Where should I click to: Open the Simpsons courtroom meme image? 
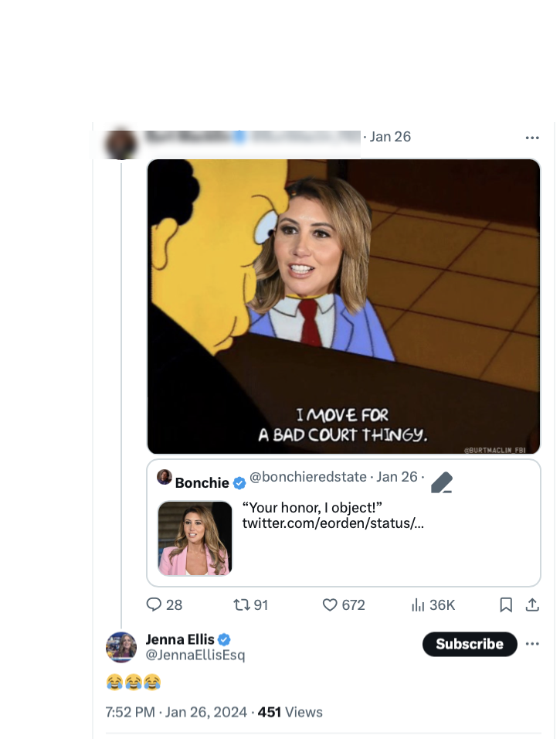point(344,306)
